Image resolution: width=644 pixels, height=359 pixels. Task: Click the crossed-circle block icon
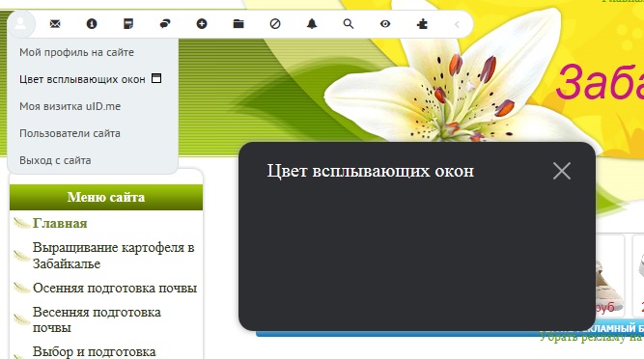tap(275, 24)
